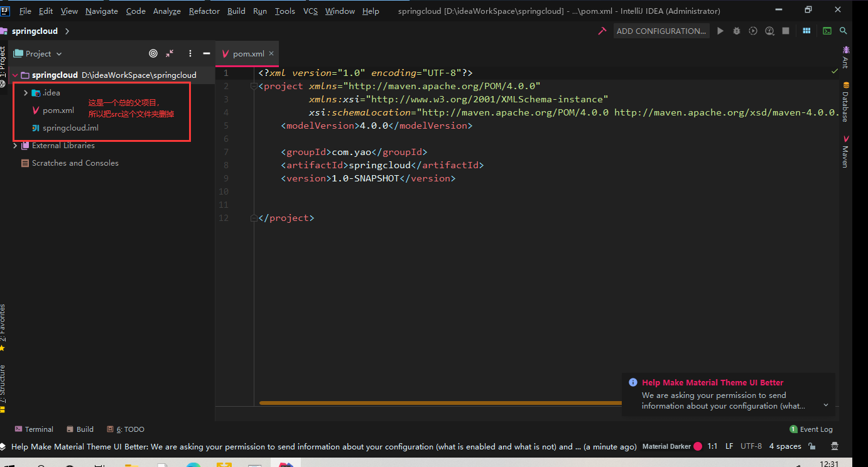Click the read-only lock icon in status bar

[x=812, y=446]
